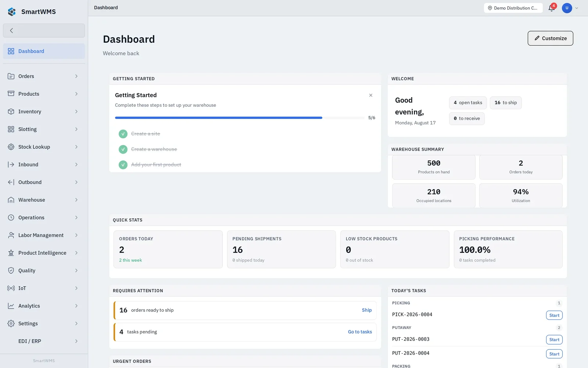Open the Pending Shipments stat card
This screenshot has width=588, height=368.
282,250
